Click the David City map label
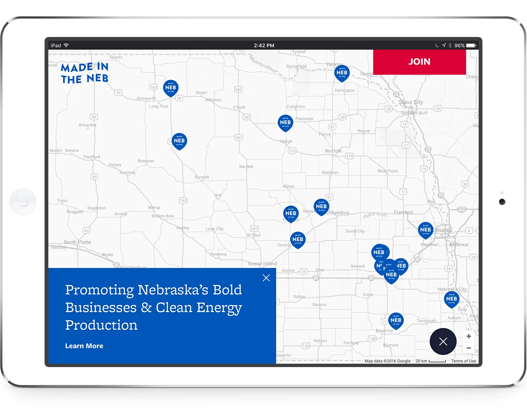The width and height of the screenshot is (527, 420). (x=355, y=231)
